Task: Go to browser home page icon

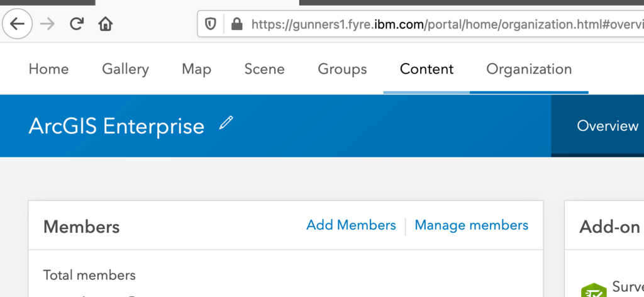Action: click(x=106, y=25)
